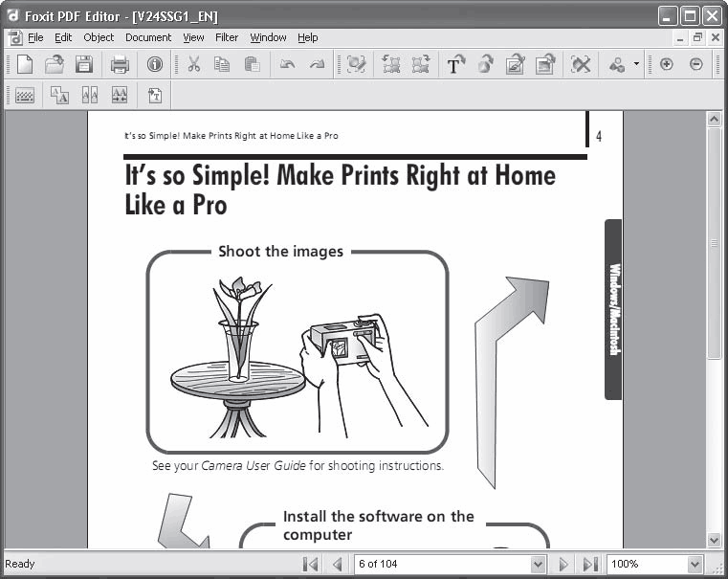Zoom out with the minus magnifier icon
This screenshot has width=728, height=579.
[696, 64]
